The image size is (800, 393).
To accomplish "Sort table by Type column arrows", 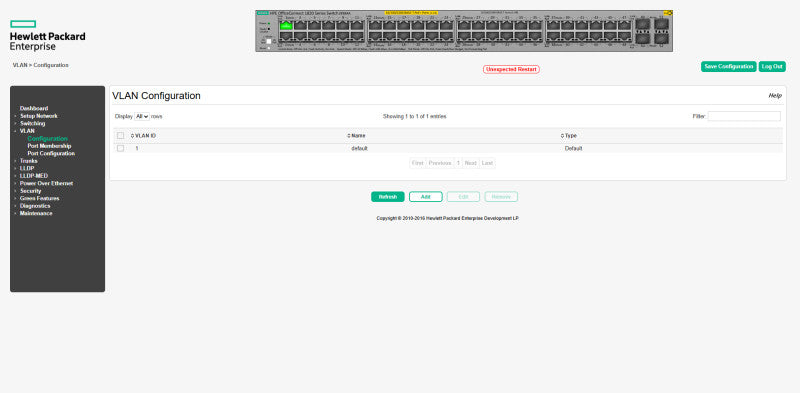I will pyautogui.click(x=562, y=136).
